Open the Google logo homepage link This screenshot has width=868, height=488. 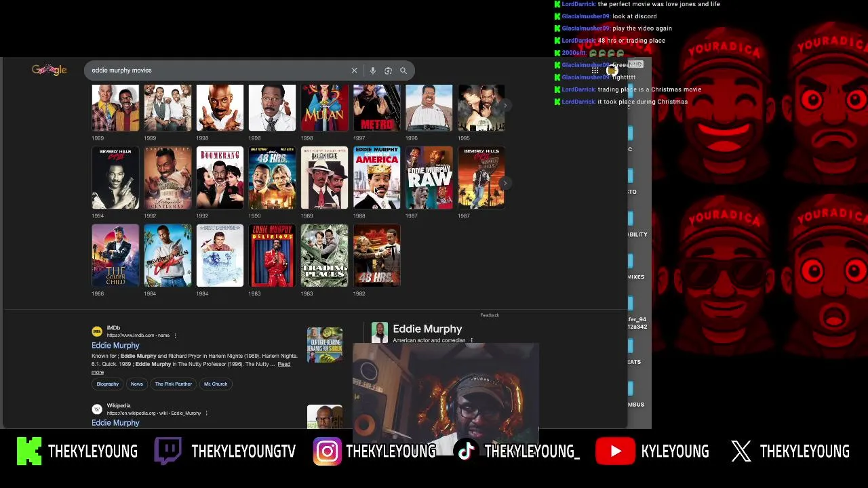[x=49, y=70]
